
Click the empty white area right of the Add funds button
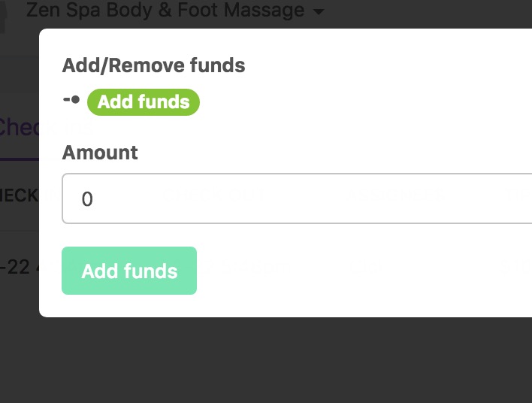(x=363, y=271)
